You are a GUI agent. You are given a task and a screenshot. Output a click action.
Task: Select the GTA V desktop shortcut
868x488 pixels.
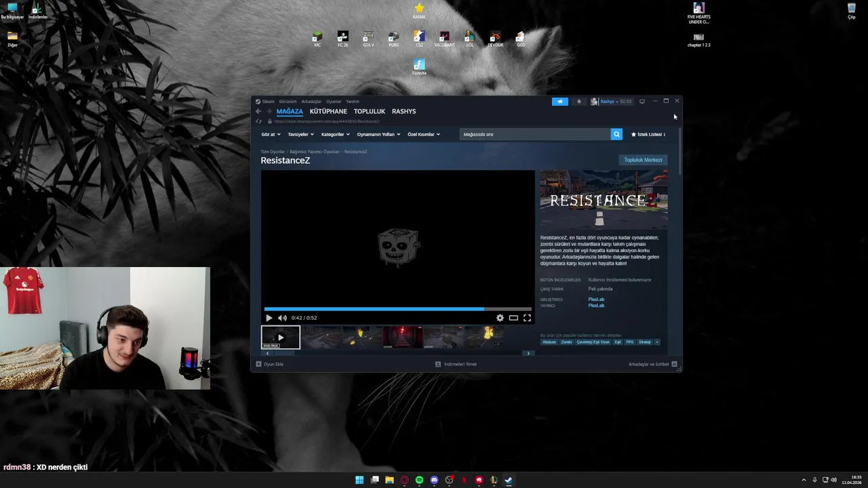(x=368, y=39)
